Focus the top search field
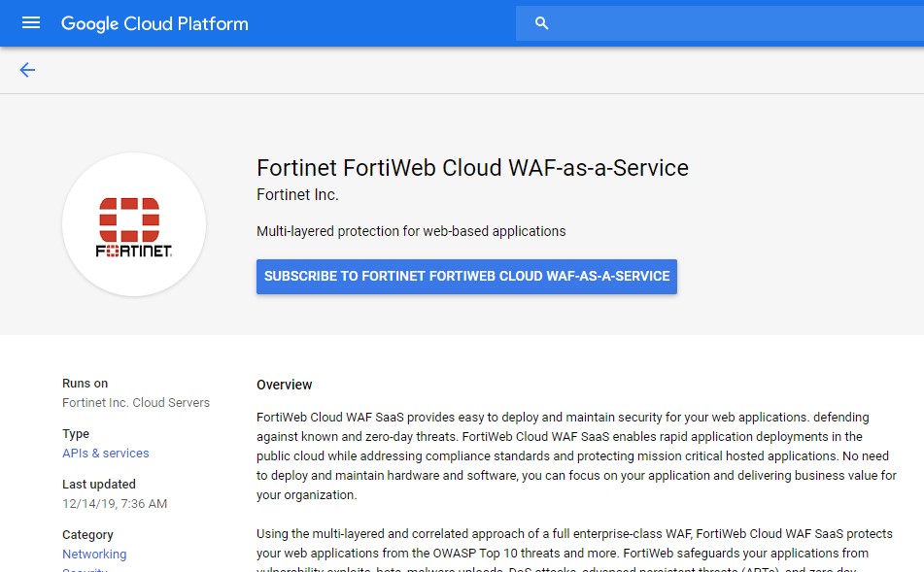The image size is (924, 572). tap(720, 23)
